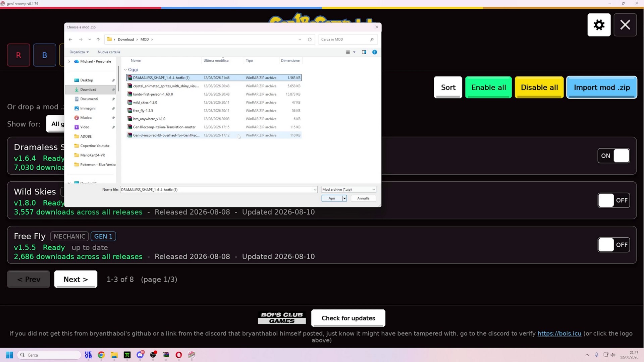Sort files by Ultima modifica column

tap(216, 61)
